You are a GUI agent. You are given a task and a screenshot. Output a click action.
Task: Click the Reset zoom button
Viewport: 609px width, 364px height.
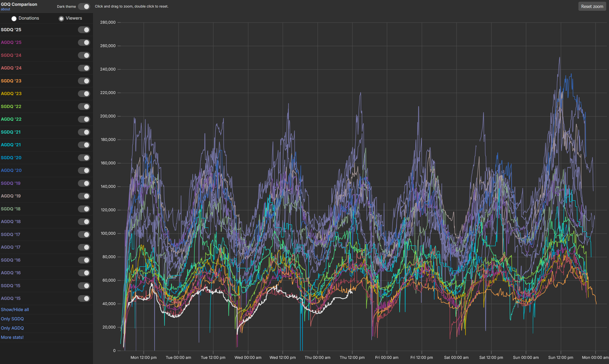click(x=592, y=7)
